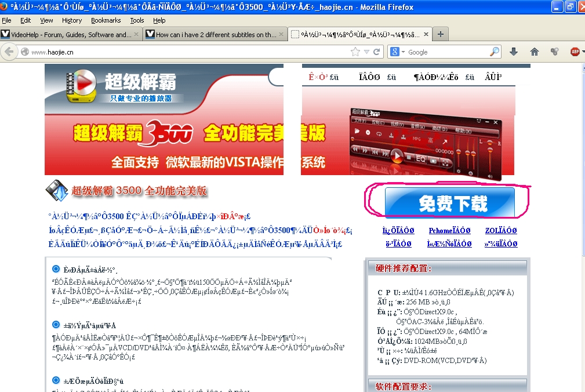Image resolution: width=585 pixels, height=392 pixels.
Task: Go to the Home page icon
Action: point(534,52)
